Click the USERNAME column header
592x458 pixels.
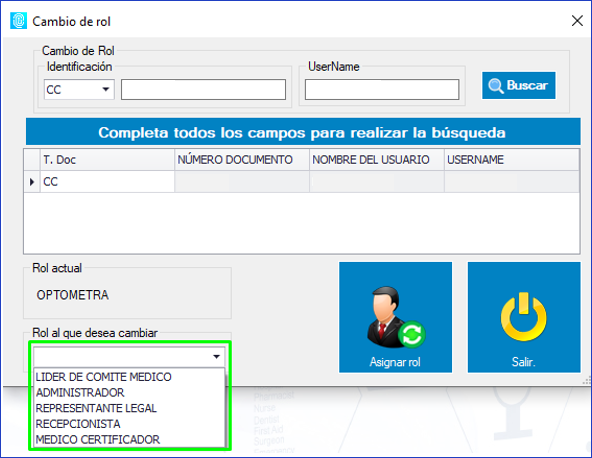[512, 160]
